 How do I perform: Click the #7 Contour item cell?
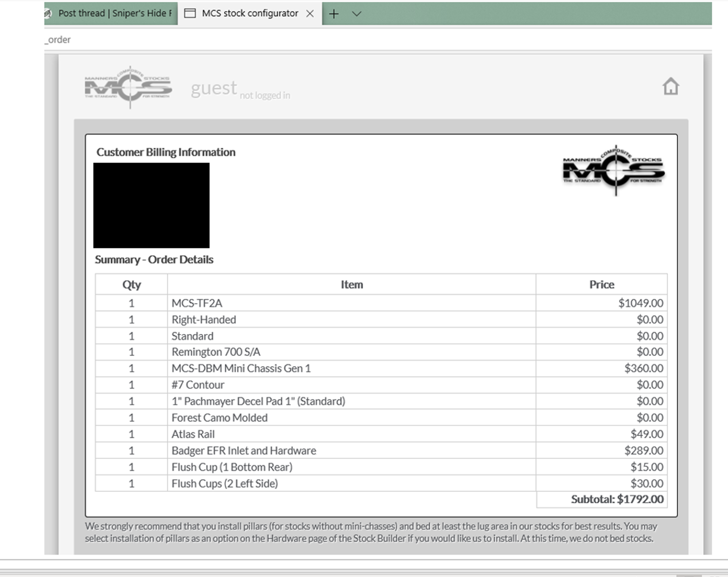pos(352,385)
